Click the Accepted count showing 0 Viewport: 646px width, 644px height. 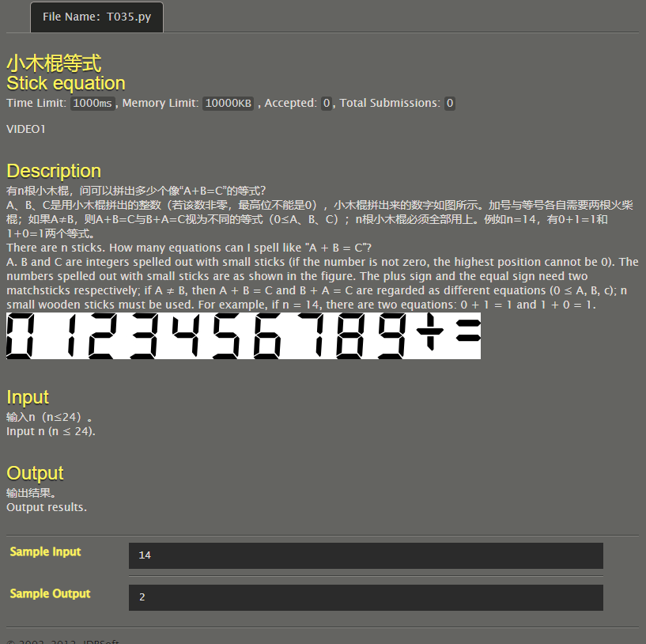(326, 103)
